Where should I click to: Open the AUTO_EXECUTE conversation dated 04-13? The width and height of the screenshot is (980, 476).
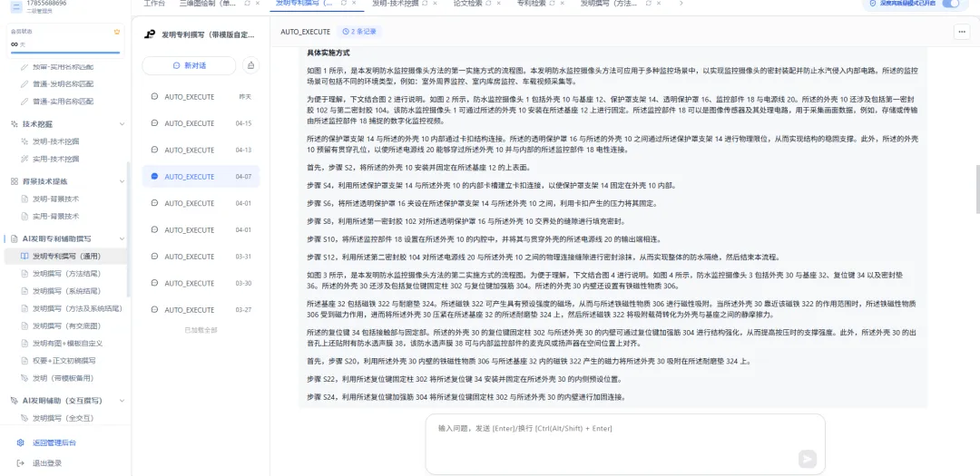(x=201, y=150)
